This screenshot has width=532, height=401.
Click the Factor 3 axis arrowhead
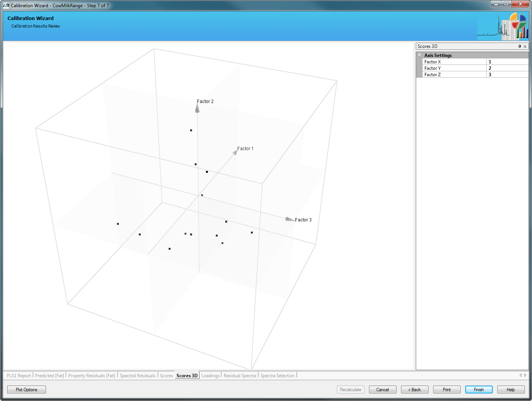point(289,219)
